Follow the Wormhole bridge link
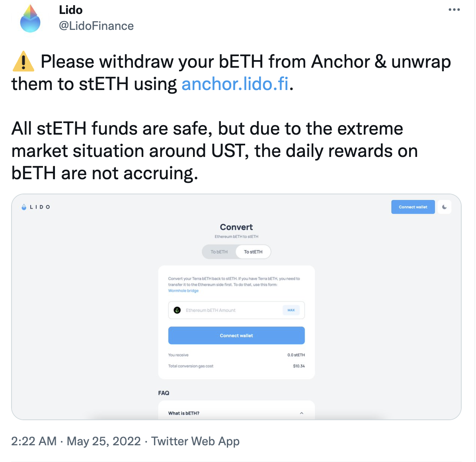The height and width of the screenshot is (462, 476). [183, 291]
